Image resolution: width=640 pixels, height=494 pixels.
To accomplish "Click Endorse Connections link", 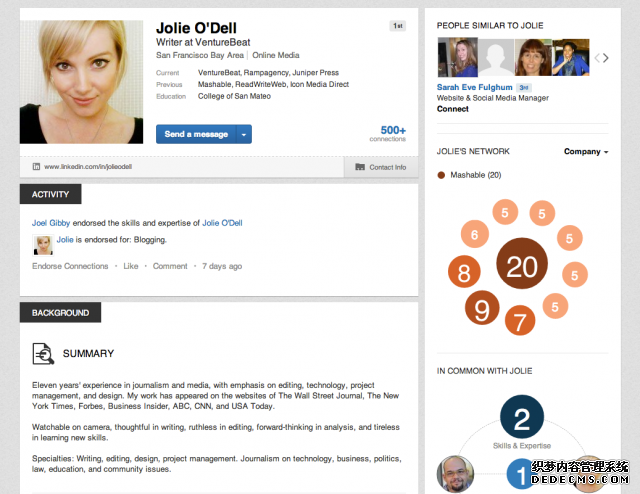I will click(x=70, y=266).
